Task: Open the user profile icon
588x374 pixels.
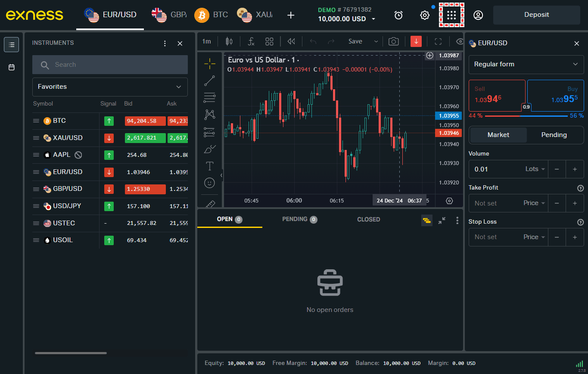Action: coord(478,15)
